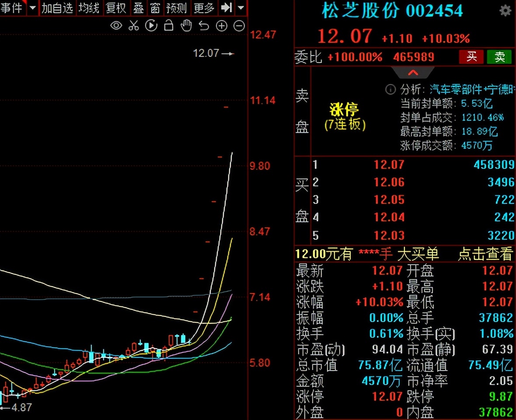
Task: Zoom in with the plus icon
Action: [x=221, y=26]
